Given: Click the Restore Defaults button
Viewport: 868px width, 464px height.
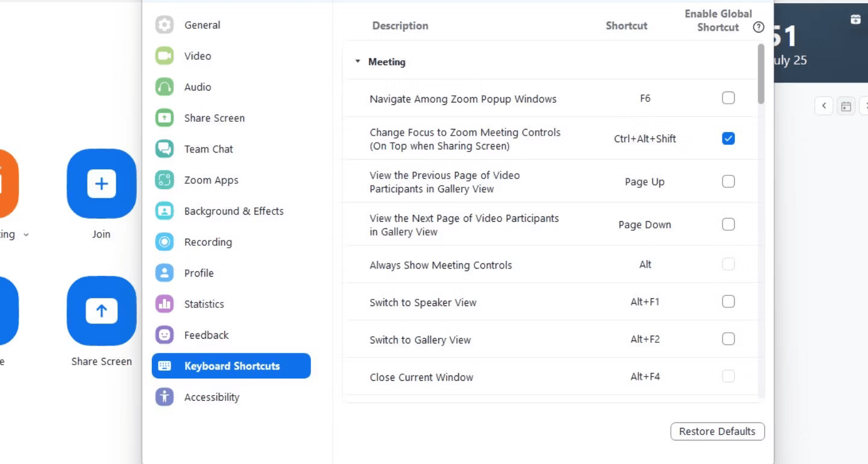Looking at the screenshot, I should [x=717, y=431].
